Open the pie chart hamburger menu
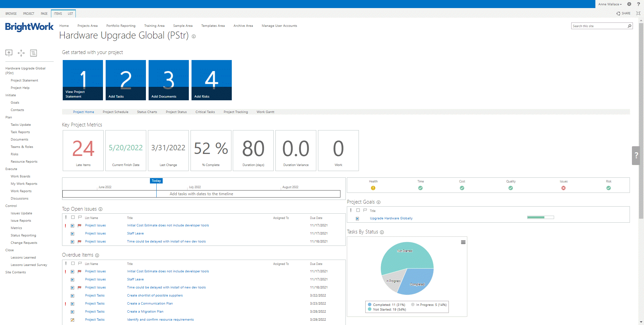644x325 pixels. click(x=463, y=242)
